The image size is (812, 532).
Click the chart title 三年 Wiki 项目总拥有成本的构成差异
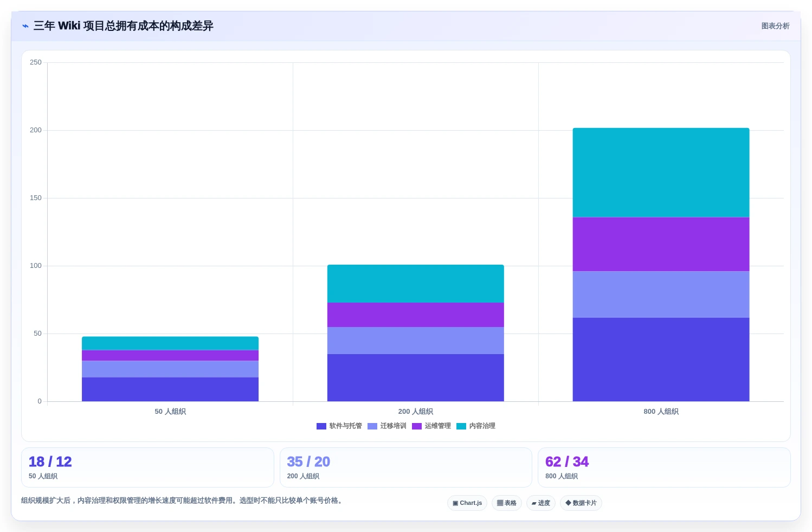coord(124,26)
